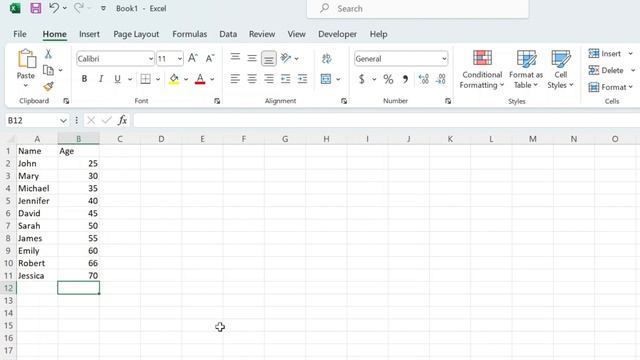The height and width of the screenshot is (360, 640).
Task: Decrease the decimal places
Action: tap(441, 79)
